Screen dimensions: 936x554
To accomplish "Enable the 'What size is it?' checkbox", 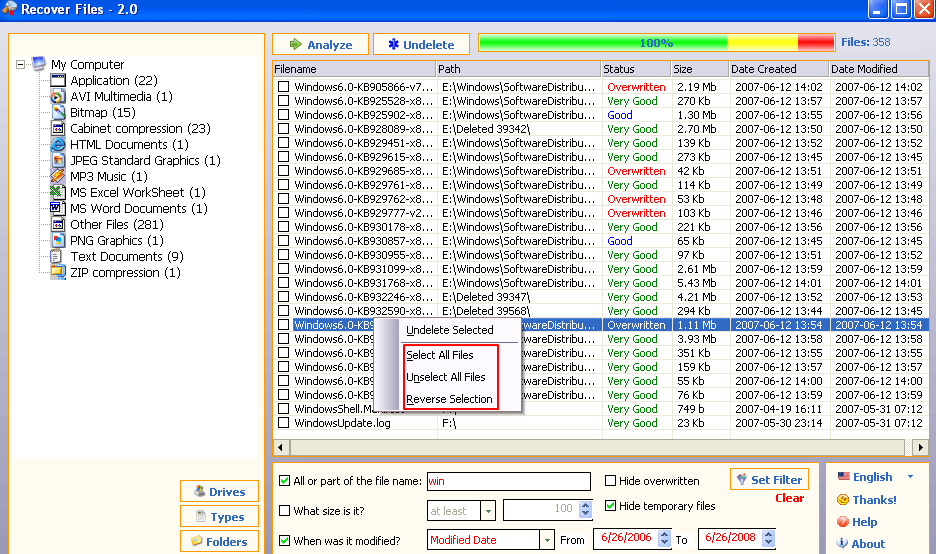I will point(285,510).
